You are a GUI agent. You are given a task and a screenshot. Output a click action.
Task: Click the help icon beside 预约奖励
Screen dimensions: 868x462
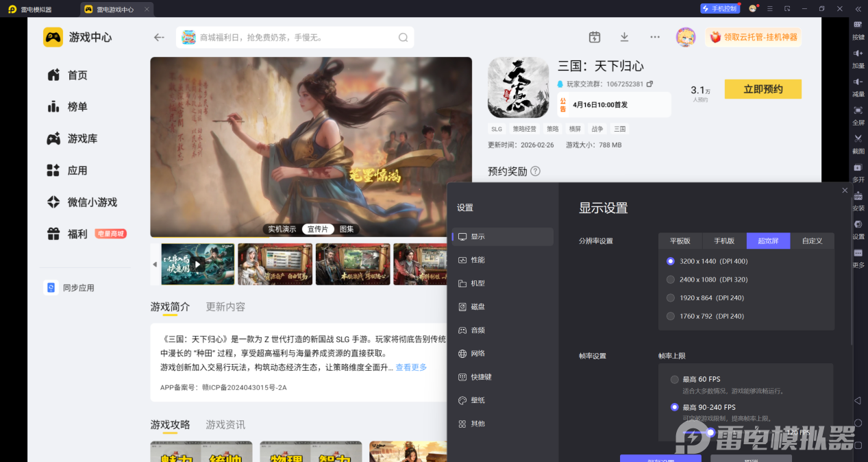tap(535, 171)
